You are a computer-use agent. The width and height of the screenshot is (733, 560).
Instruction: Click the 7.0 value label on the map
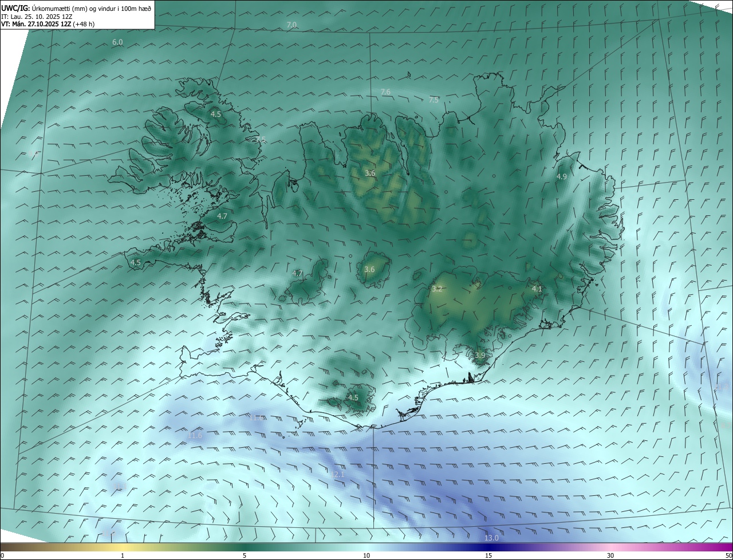tap(291, 25)
